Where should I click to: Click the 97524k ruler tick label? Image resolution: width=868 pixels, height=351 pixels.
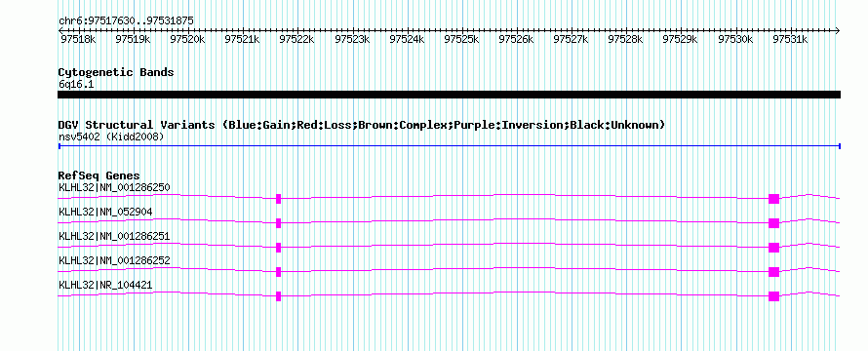(408, 39)
